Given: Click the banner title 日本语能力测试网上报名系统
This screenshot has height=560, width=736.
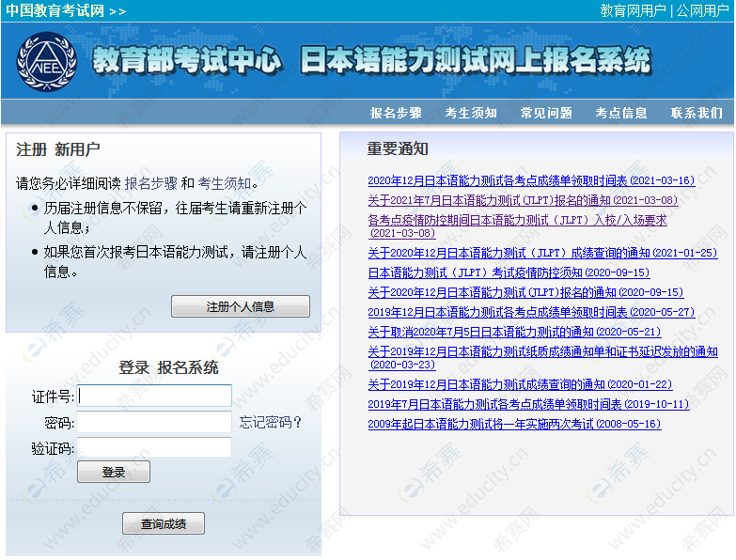Looking at the screenshot, I should [x=476, y=60].
